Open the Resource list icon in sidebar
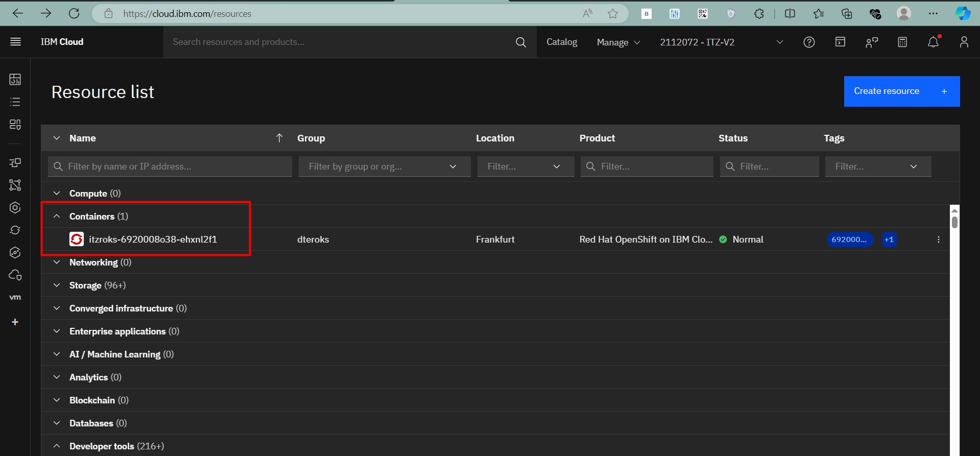 coord(15,102)
